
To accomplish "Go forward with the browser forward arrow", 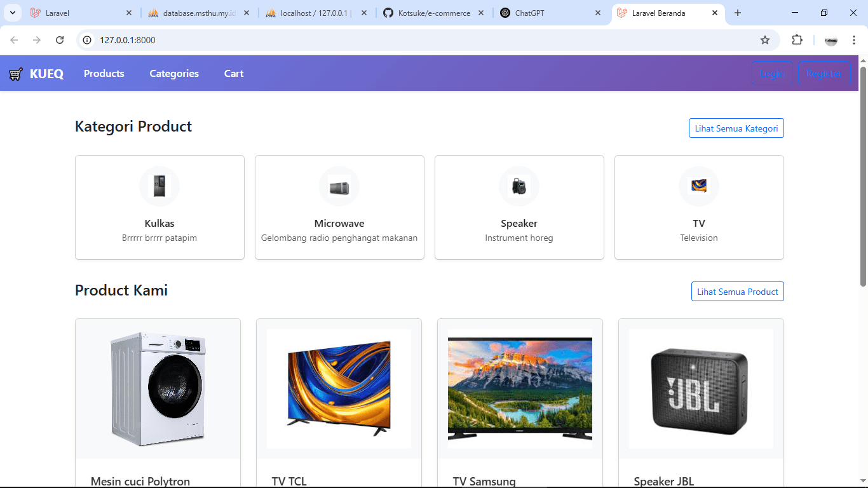I will point(37,40).
